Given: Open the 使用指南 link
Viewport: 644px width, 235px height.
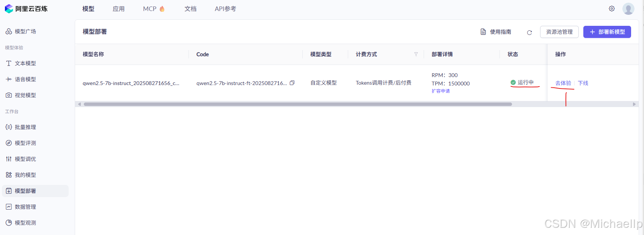Looking at the screenshot, I should point(496,32).
